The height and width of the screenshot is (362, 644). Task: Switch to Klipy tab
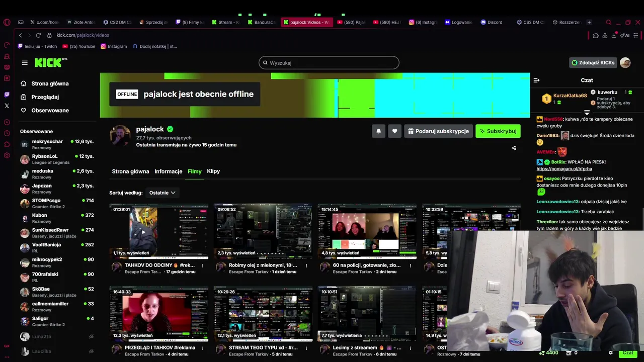click(x=213, y=171)
